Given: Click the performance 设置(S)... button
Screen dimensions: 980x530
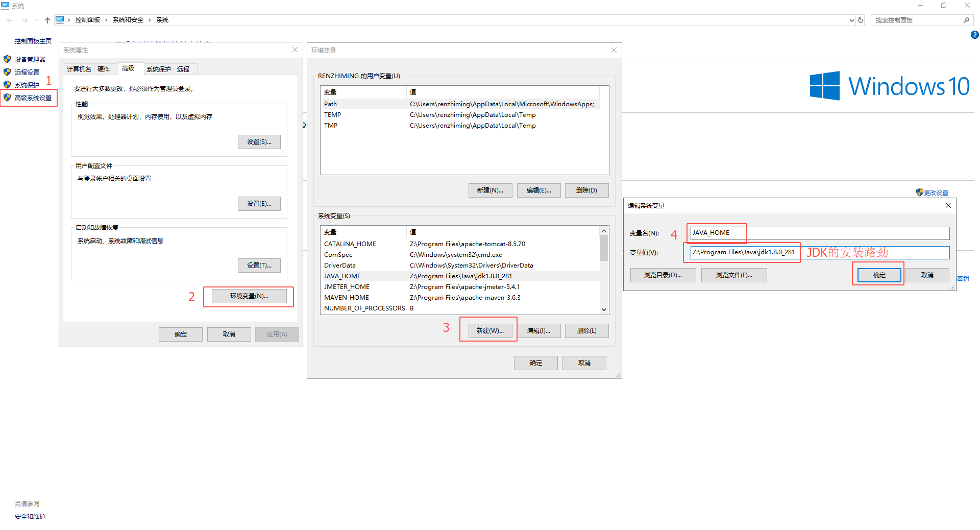Looking at the screenshot, I should (259, 142).
